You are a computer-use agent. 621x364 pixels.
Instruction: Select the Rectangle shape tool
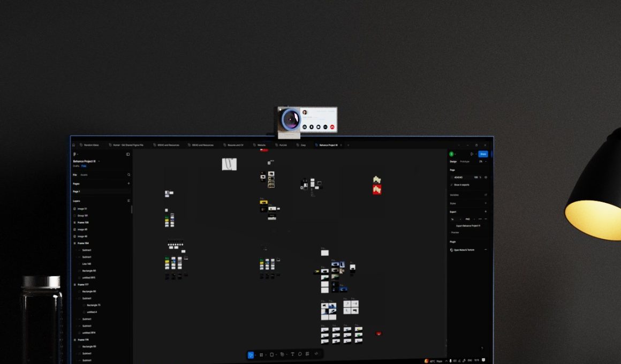pos(272,354)
